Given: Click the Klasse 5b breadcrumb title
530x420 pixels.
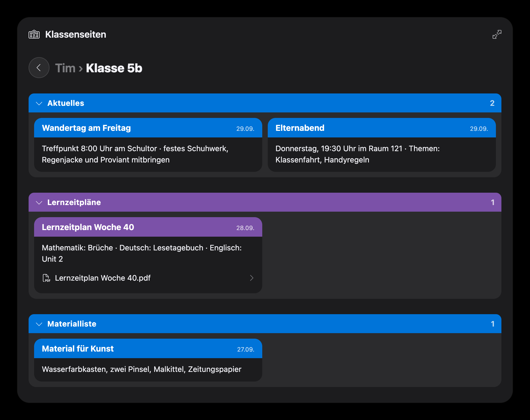Looking at the screenshot, I should tap(114, 68).
